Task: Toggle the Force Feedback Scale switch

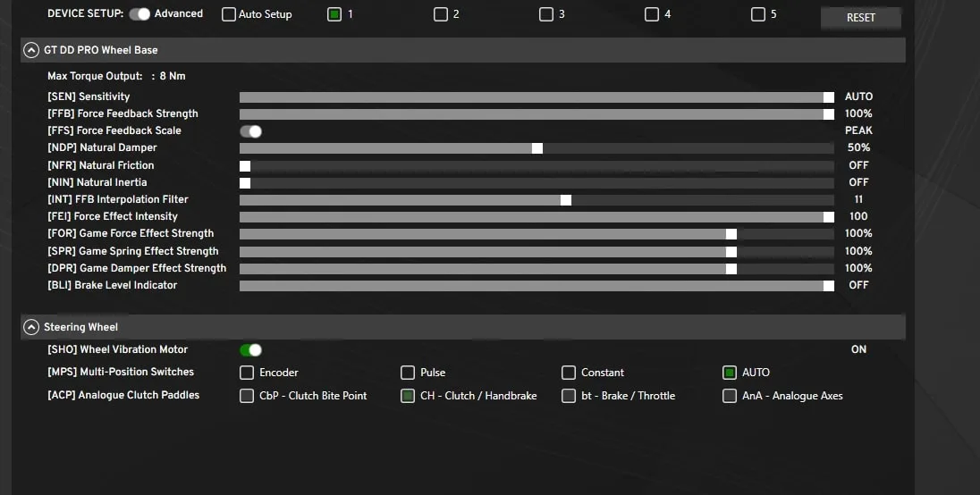Action: click(x=250, y=131)
